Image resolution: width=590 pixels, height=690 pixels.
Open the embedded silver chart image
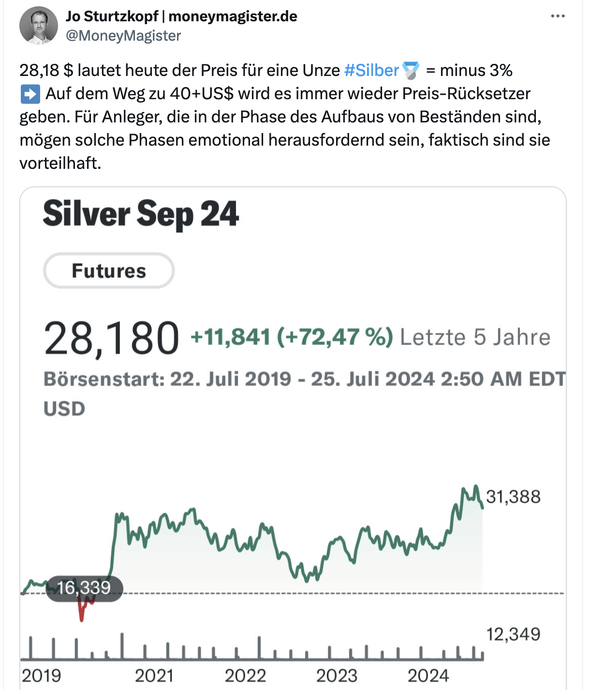click(x=293, y=438)
